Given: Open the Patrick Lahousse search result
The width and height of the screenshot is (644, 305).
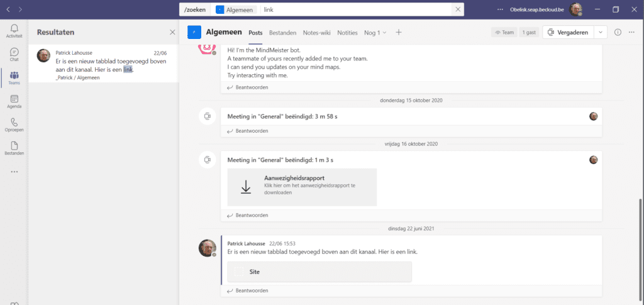Looking at the screenshot, I should (104, 64).
